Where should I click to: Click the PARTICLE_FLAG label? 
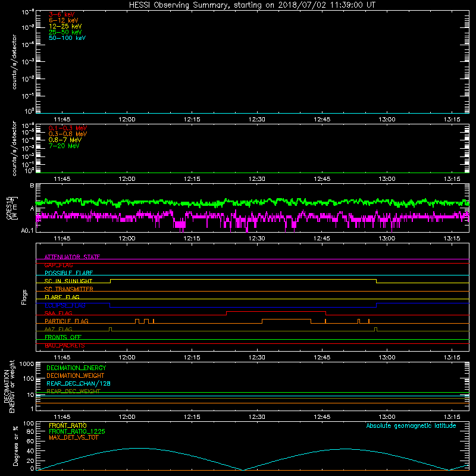click(x=67, y=321)
